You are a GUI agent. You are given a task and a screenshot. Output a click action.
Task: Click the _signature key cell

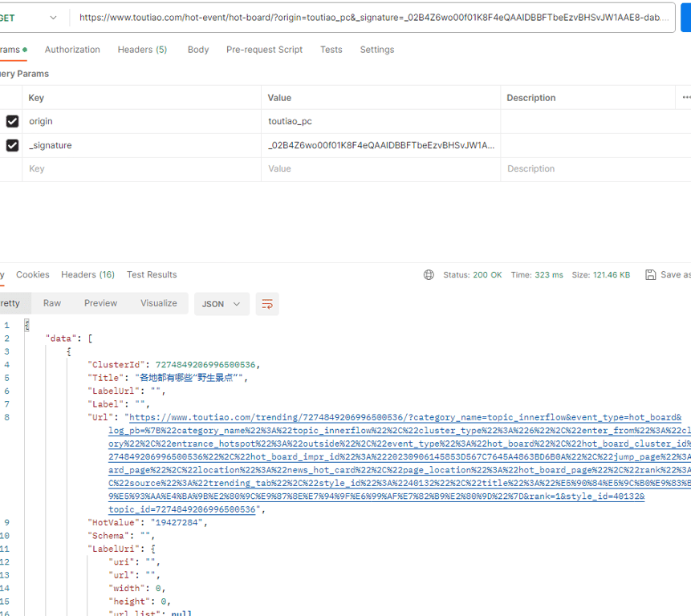pos(141,145)
